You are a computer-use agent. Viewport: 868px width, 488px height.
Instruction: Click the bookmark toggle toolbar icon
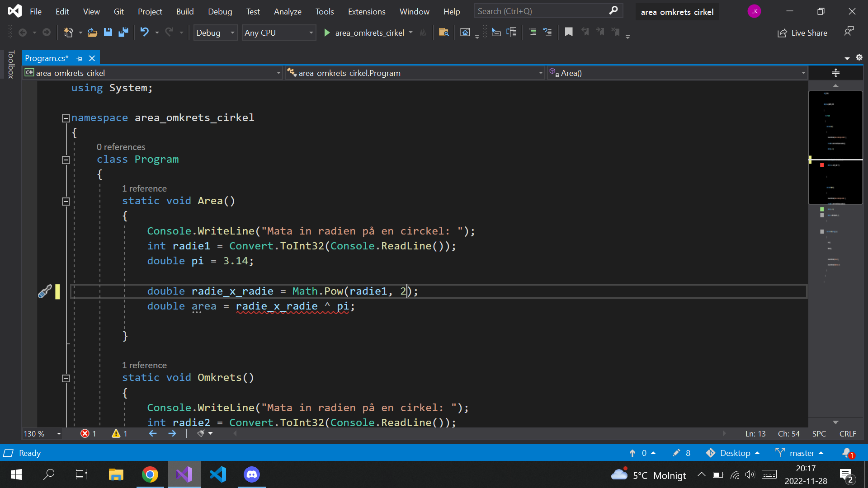[x=569, y=32]
